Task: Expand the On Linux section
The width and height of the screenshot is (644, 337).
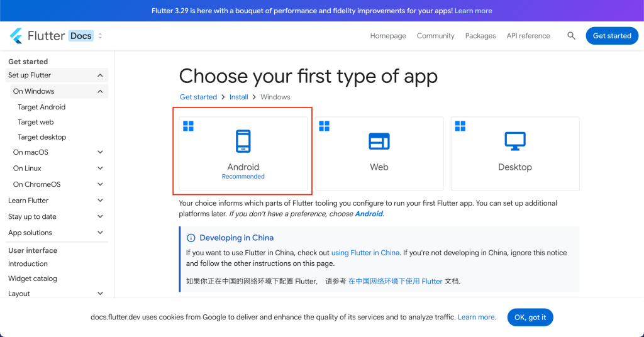Action: (100, 168)
